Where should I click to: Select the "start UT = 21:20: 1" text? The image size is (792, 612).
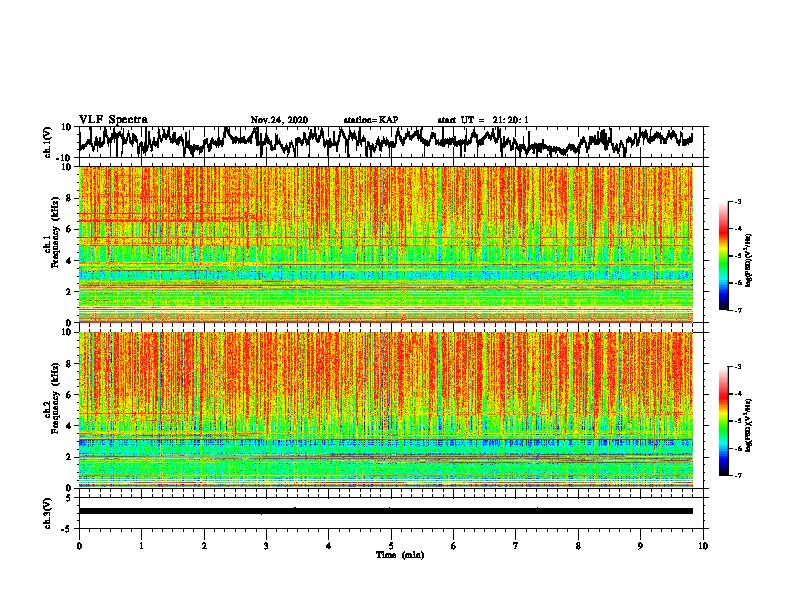coord(483,120)
